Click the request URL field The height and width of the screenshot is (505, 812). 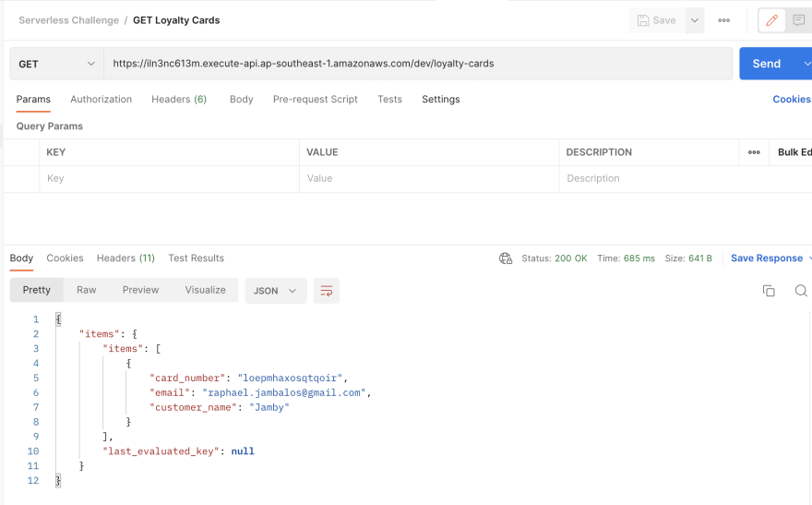(418, 64)
